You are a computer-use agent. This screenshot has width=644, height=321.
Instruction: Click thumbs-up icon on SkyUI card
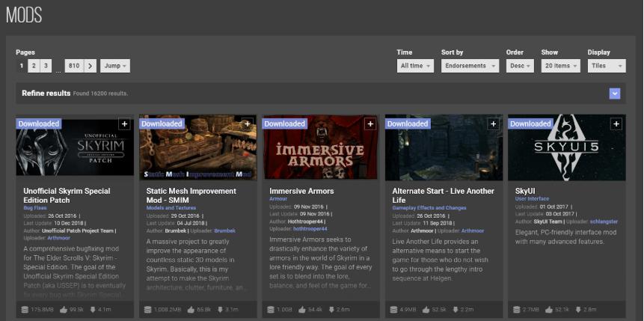[x=549, y=310]
